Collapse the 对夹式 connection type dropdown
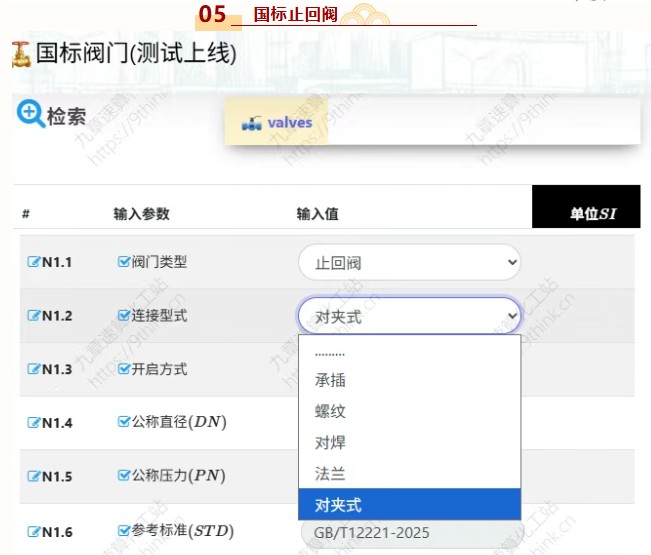The image size is (651, 555). click(409, 316)
